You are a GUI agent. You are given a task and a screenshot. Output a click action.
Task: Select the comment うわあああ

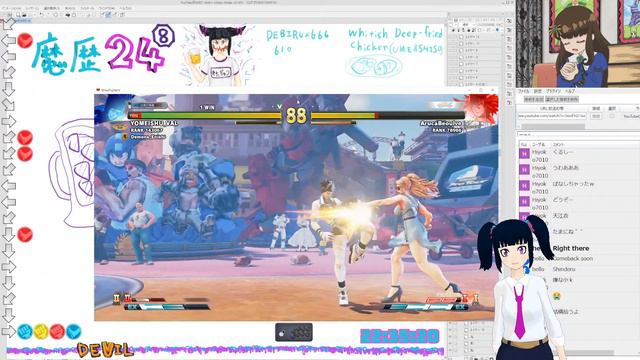point(565,168)
